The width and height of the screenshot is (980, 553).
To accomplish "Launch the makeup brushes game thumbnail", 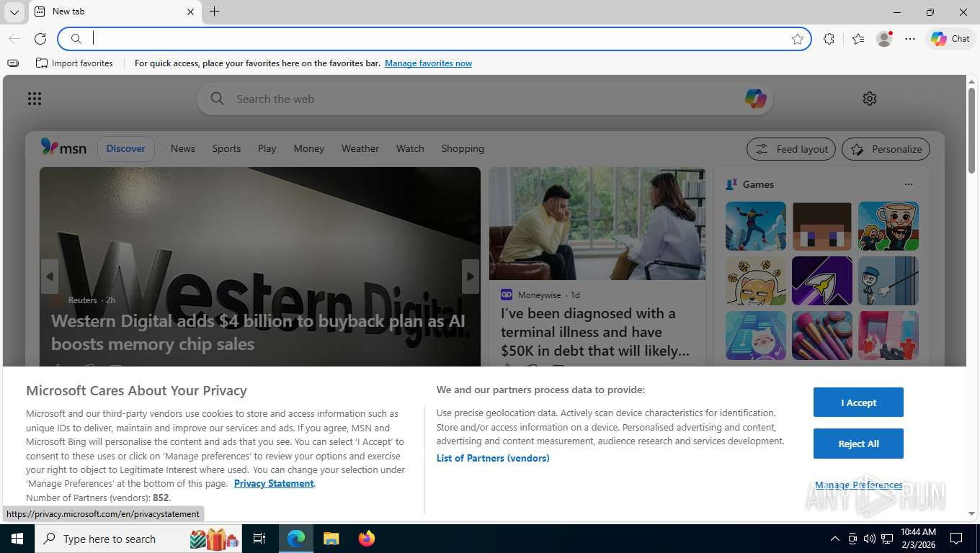I will pos(822,336).
